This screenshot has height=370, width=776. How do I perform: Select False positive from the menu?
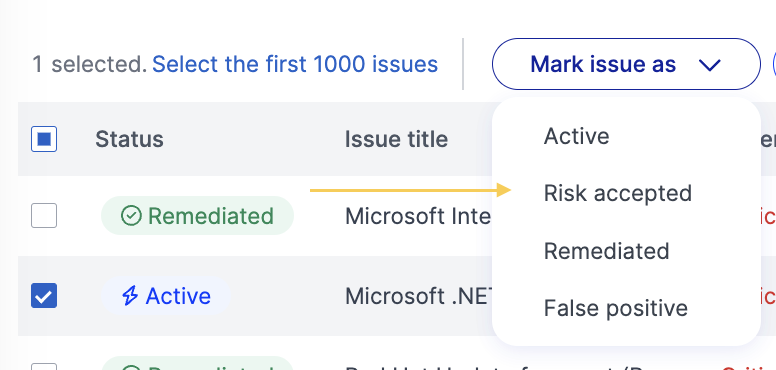(616, 308)
